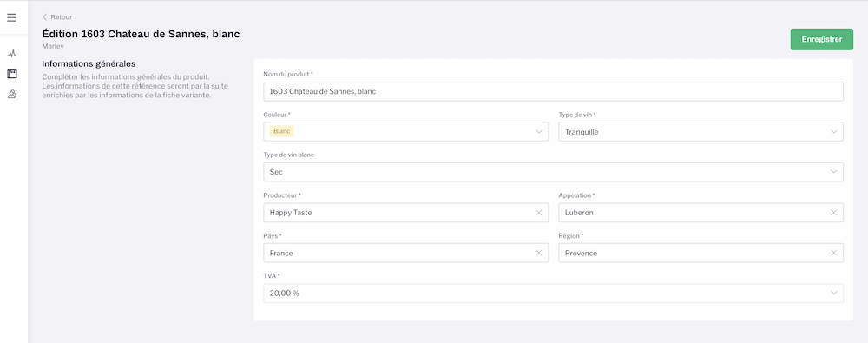Click the yellow Blanc color tag
Viewport: 868px width, 343px height.
click(282, 131)
